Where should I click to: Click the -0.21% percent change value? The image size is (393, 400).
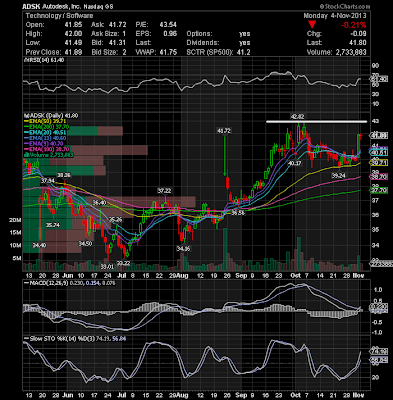(353, 25)
